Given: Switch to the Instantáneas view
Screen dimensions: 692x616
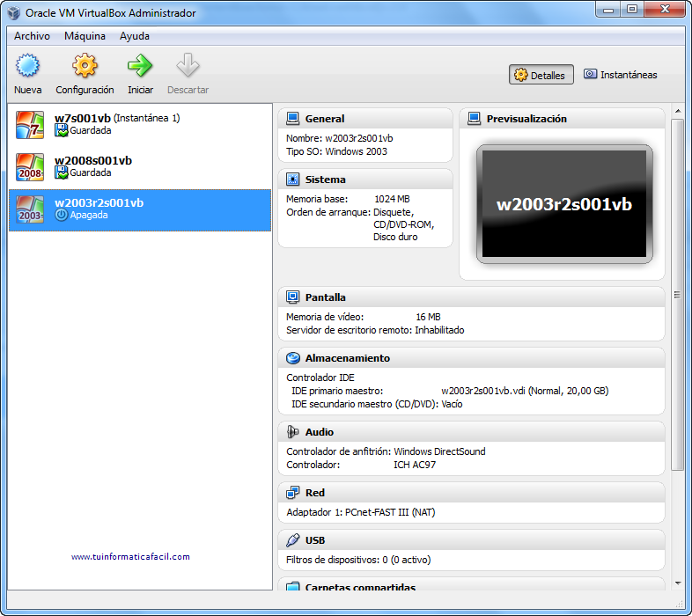Looking at the screenshot, I should (x=620, y=76).
